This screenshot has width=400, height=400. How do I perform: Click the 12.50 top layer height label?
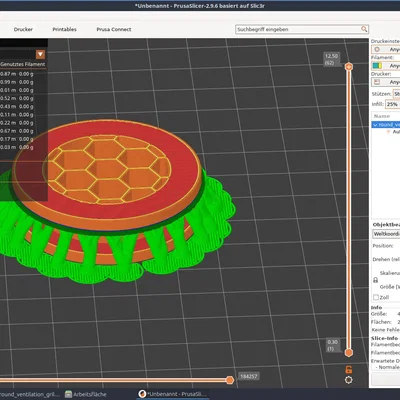tap(331, 59)
